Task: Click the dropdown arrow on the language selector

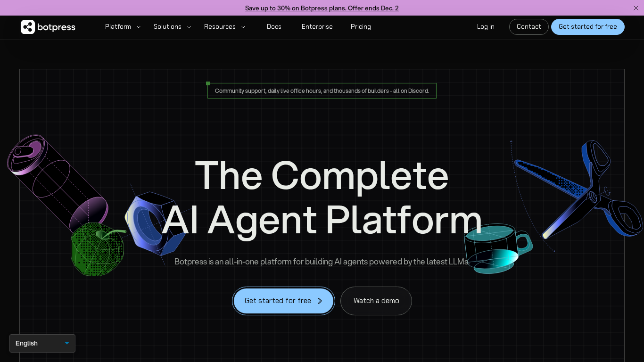Action: point(67,343)
